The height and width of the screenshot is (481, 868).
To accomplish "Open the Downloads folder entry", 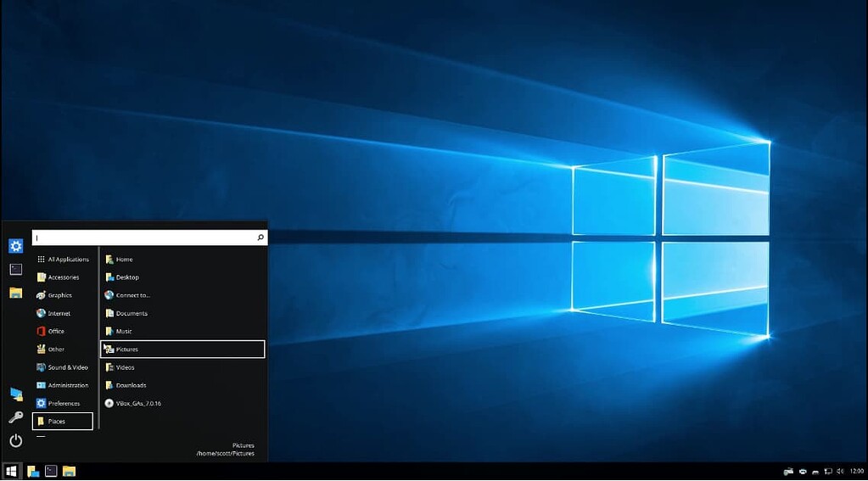I will (x=131, y=385).
